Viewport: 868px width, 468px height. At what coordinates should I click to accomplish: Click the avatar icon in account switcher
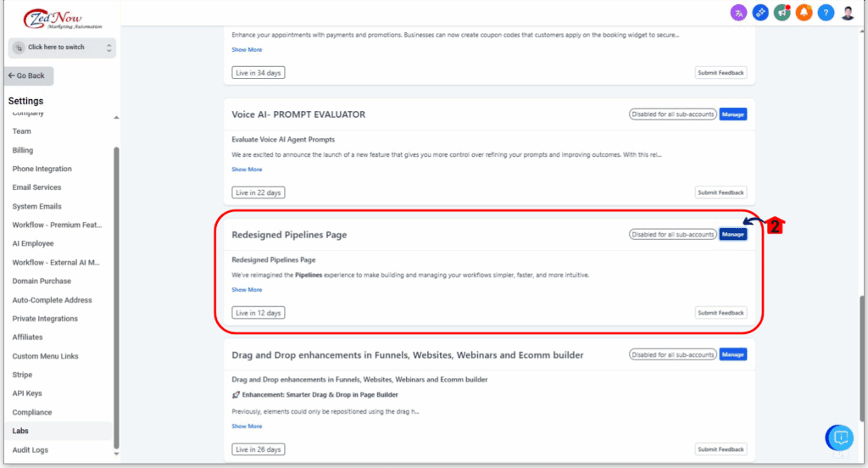click(19, 47)
